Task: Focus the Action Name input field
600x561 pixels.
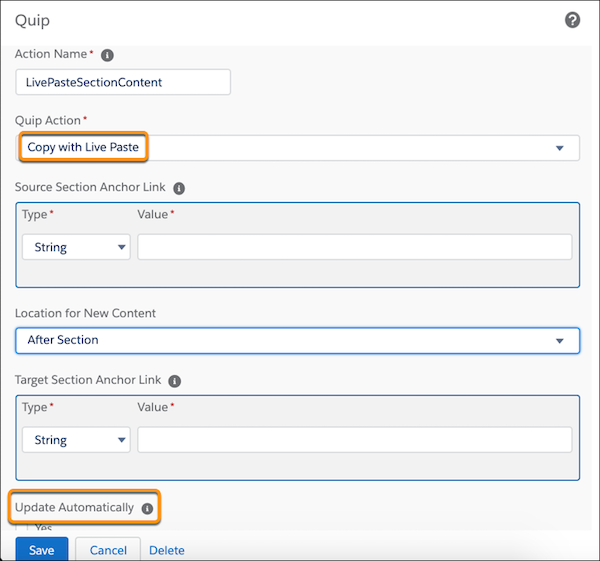Action: [x=123, y=82]
